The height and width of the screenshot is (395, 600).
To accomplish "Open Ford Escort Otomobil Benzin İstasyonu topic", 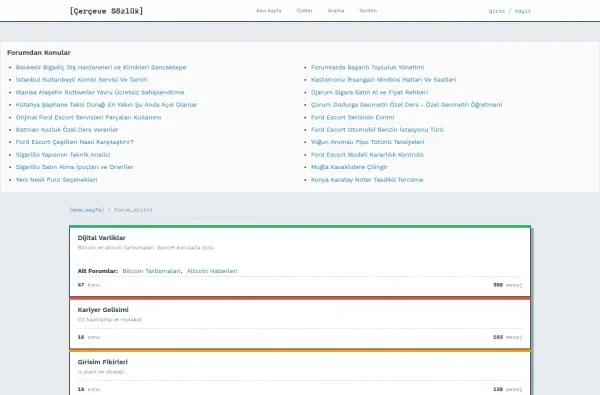I will tap(377, 130).
